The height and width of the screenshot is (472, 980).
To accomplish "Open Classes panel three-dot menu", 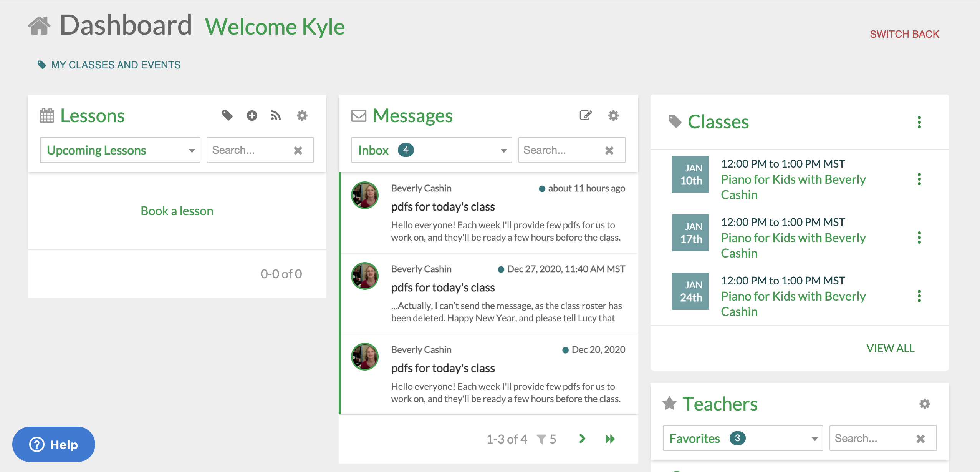I will tap(919, 122).
